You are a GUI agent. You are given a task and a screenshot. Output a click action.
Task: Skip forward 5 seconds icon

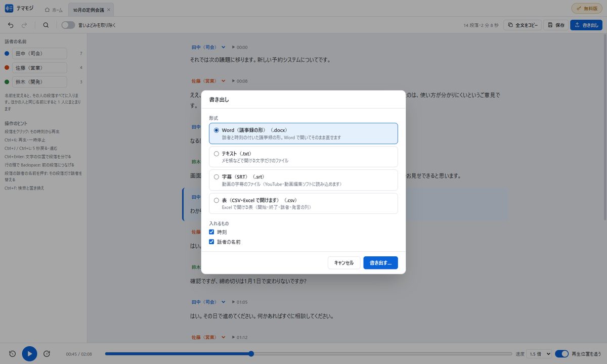pos(47,354)
